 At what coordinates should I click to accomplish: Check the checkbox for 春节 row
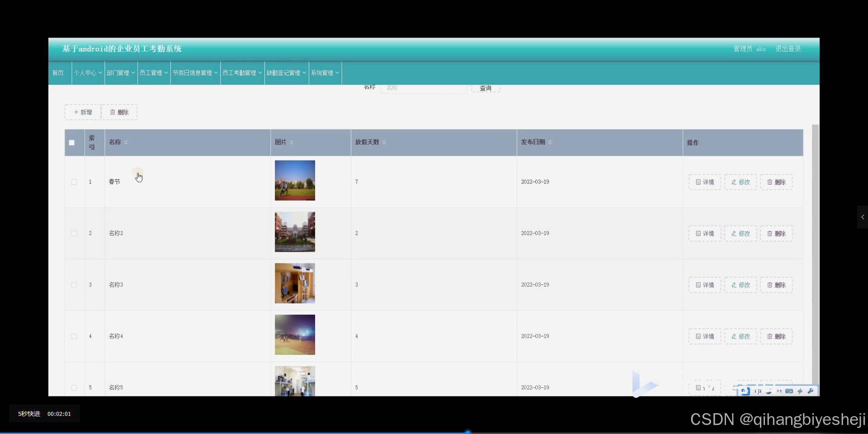pyautogui.click(x=74, y=182)
